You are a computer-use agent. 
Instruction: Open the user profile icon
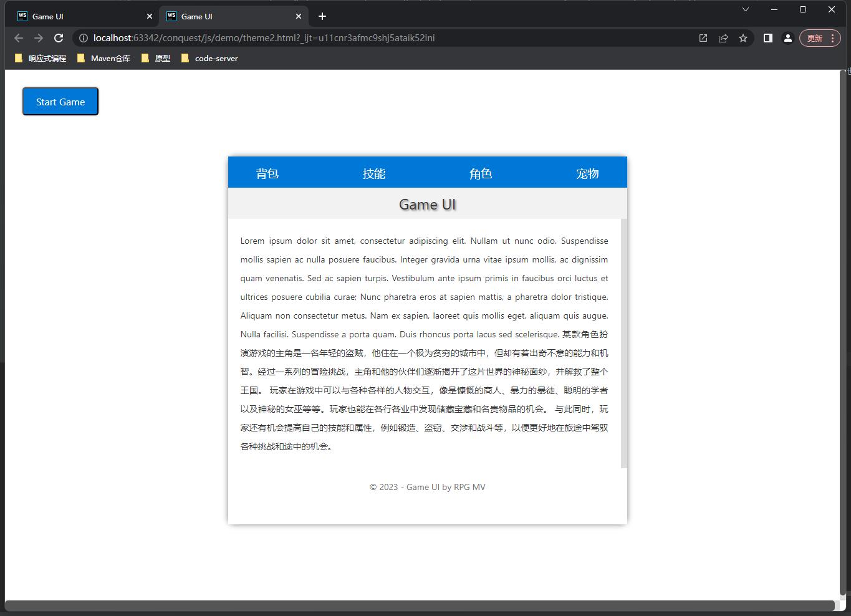788,38
